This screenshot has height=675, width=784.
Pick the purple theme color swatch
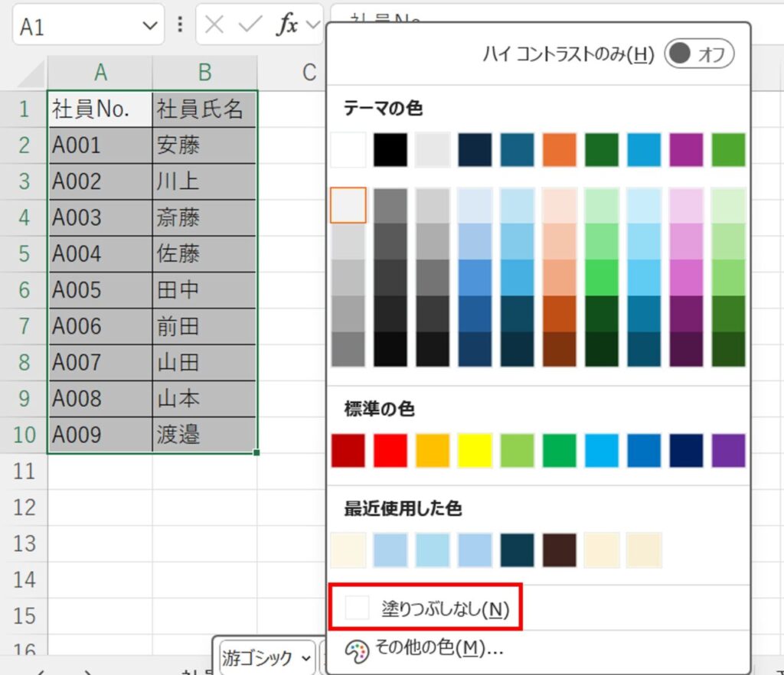[x=686, y=149]
